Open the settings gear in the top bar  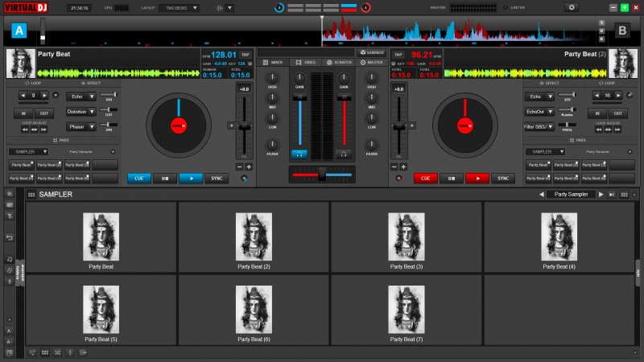pyautogui.click(x=572, y=7)
